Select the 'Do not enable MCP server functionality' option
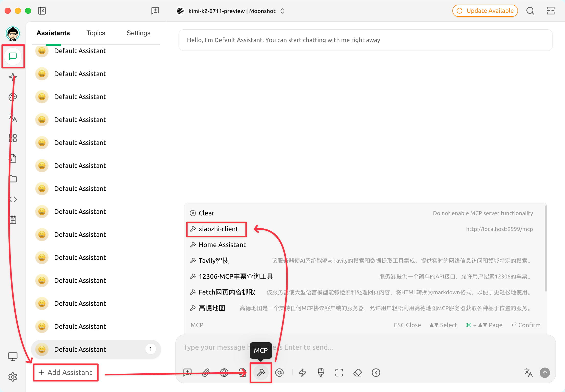This screenshot has width=565, height=392. click(483, 213)
